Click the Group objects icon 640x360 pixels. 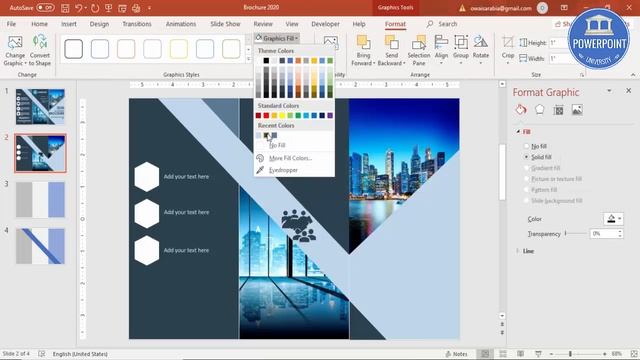[x=461, y=42]
